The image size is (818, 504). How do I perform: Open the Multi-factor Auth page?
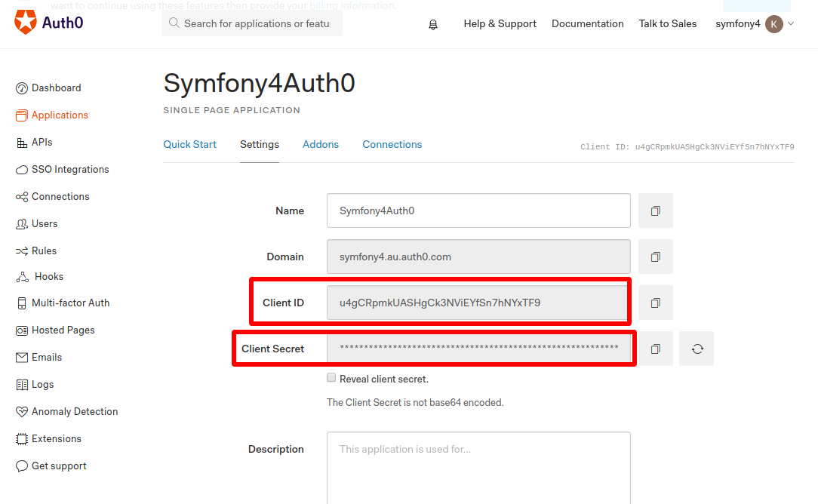[69, 303]
